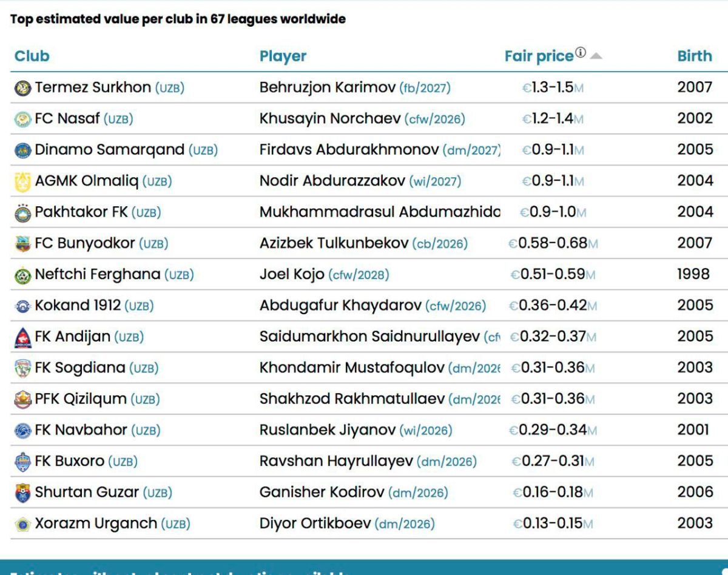The width and height of the screenshot is (728, 575).
Task: Select the FK Navbahor club name
Action: [81, 430]
